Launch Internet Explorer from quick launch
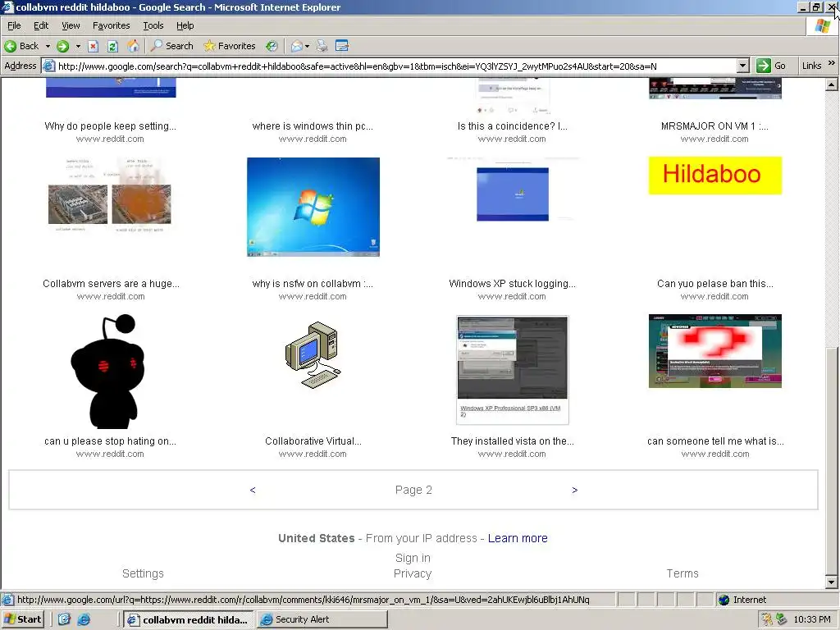 [84, 619]
